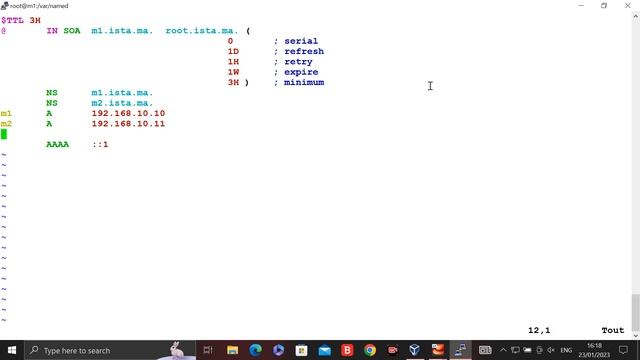
Task: Close the PuTTY window
Action: click(628, 6)
